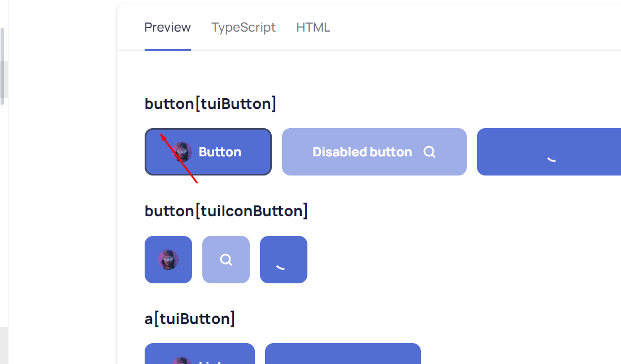Click the avatar in the link button
This screenshot has height=364, width=621.
(182, 359)
